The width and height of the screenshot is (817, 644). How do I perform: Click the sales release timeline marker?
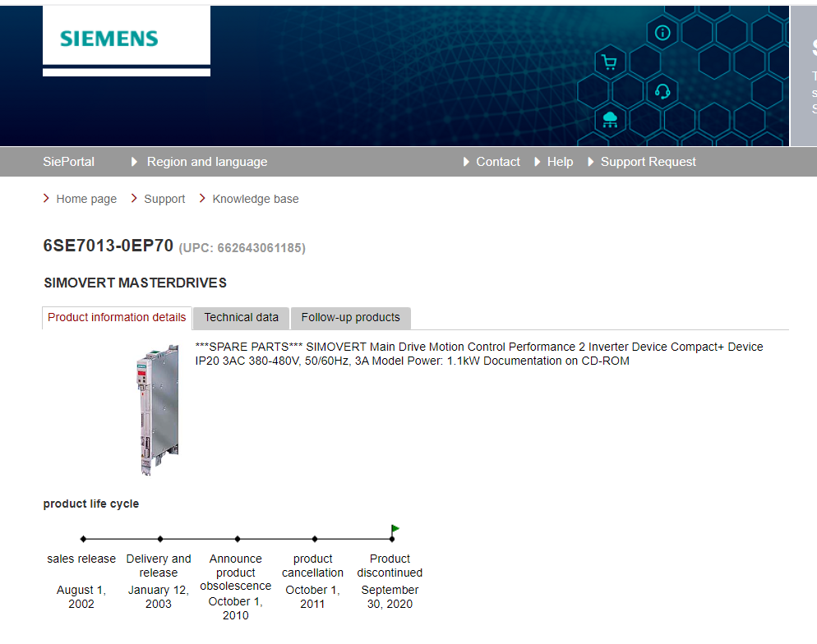[83, 539]
